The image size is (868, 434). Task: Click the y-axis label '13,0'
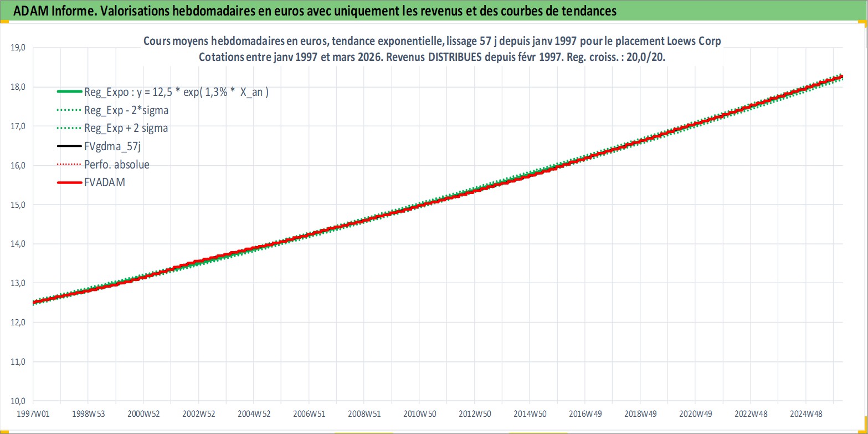pyautogui.click(x=18, y=283)
